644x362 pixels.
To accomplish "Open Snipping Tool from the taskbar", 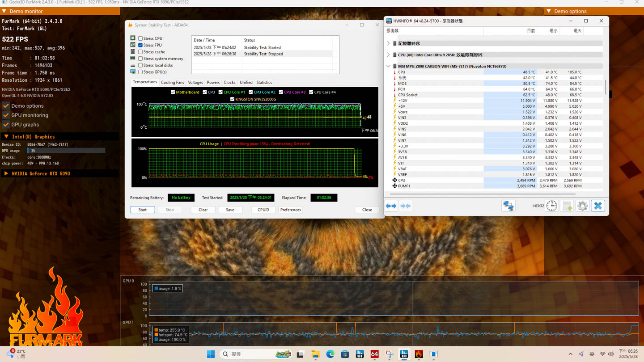I will click(x=390, y=354).
